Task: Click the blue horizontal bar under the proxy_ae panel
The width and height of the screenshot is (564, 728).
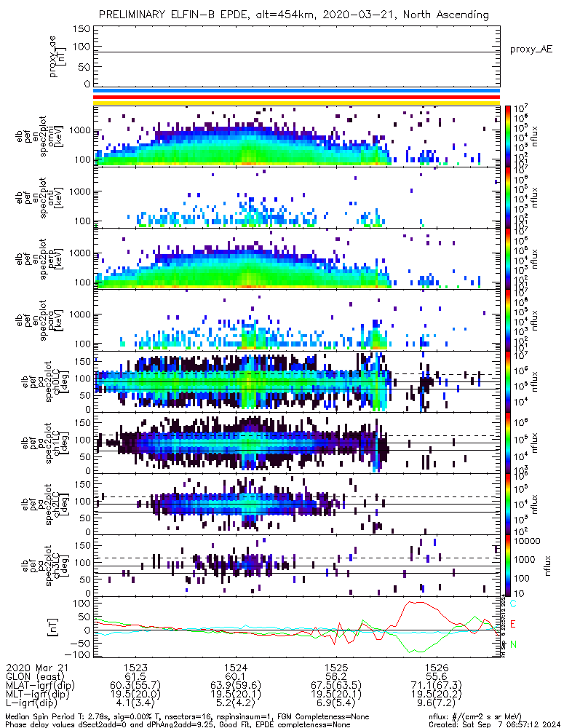Action: 296,91
